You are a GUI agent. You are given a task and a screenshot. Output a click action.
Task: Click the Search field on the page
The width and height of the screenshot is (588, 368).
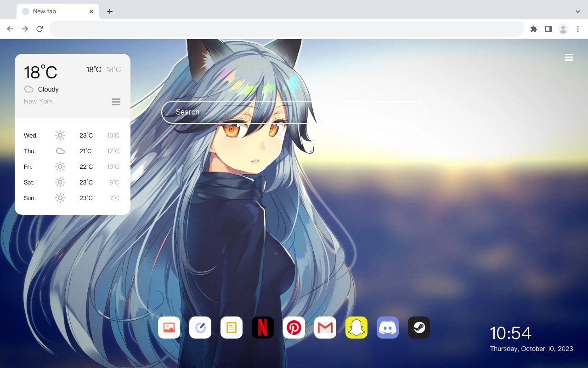point(294,112)
